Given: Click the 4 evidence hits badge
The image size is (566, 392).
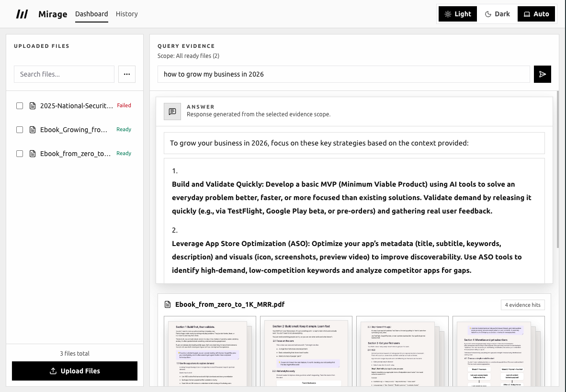Looking at the screenshot, I should [x=522, y=305].
